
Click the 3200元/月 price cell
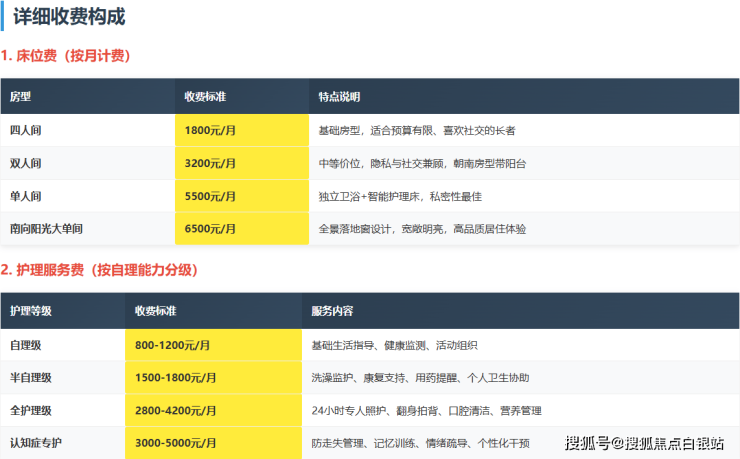click(x=210, y=164)
